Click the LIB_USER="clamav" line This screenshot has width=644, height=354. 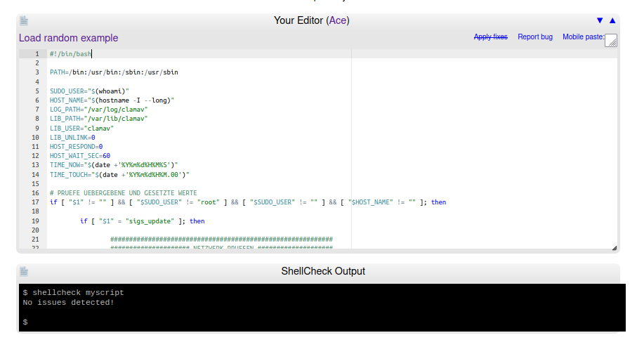(81, 128)
